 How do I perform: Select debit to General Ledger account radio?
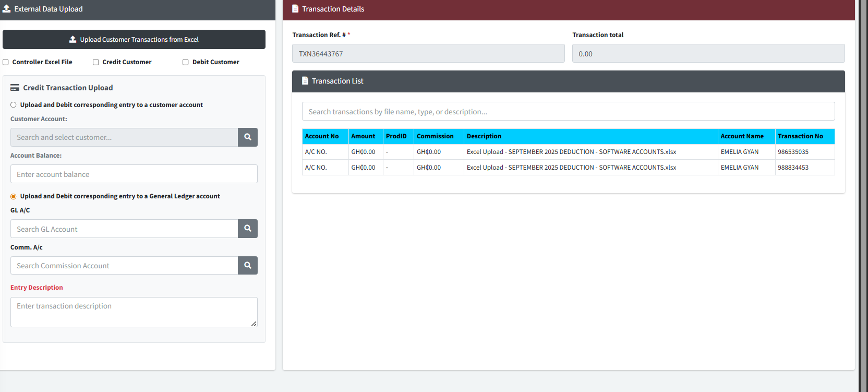[14, 196]
